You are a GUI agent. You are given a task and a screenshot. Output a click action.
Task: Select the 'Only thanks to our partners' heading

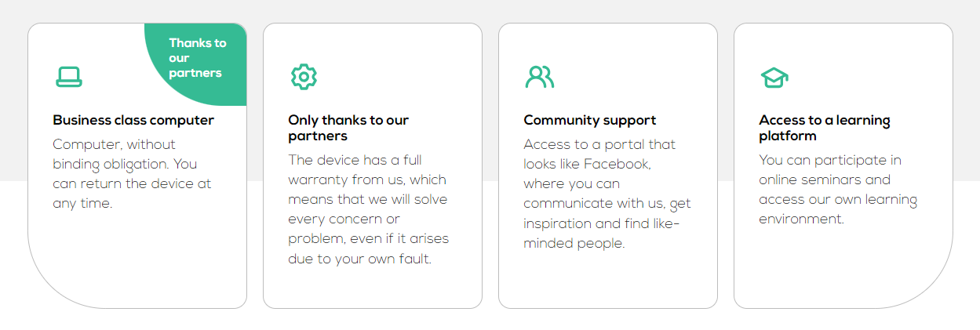pyautogui.click(x=348, y=128)
